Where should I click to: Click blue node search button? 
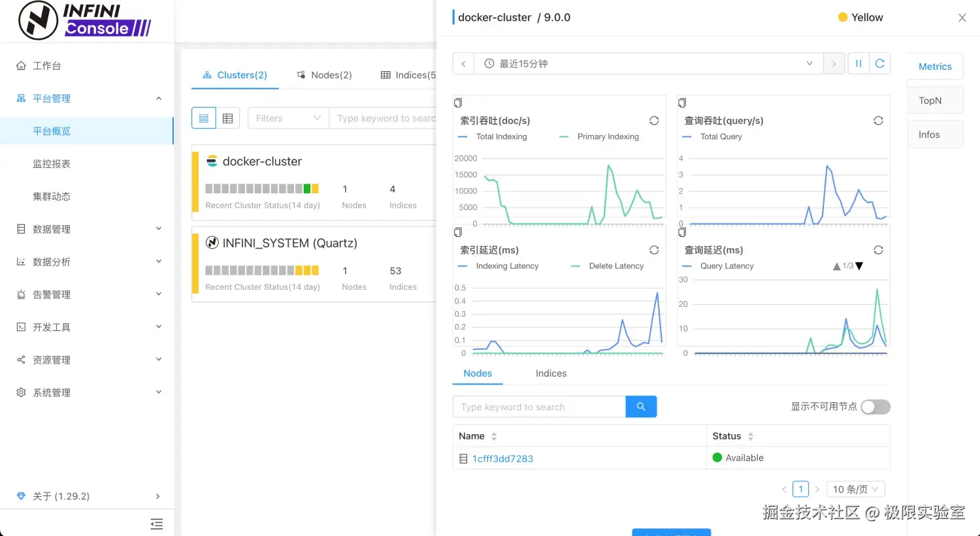641,407
